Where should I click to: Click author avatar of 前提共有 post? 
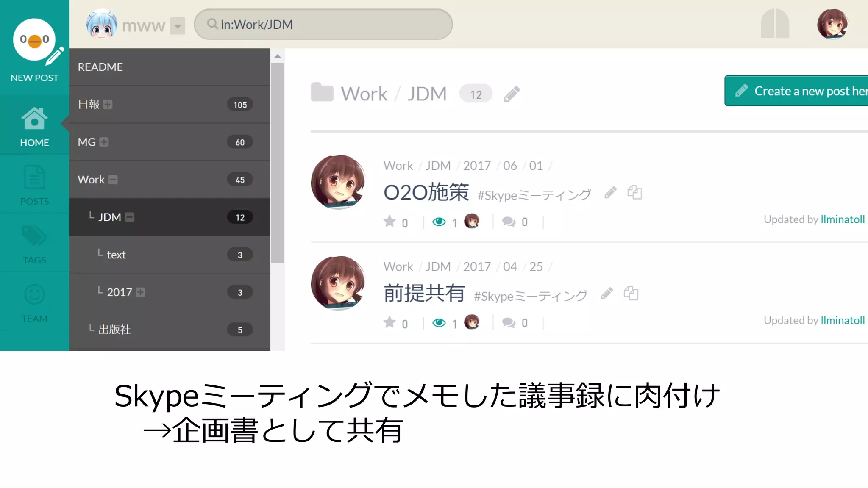point(338,283)
